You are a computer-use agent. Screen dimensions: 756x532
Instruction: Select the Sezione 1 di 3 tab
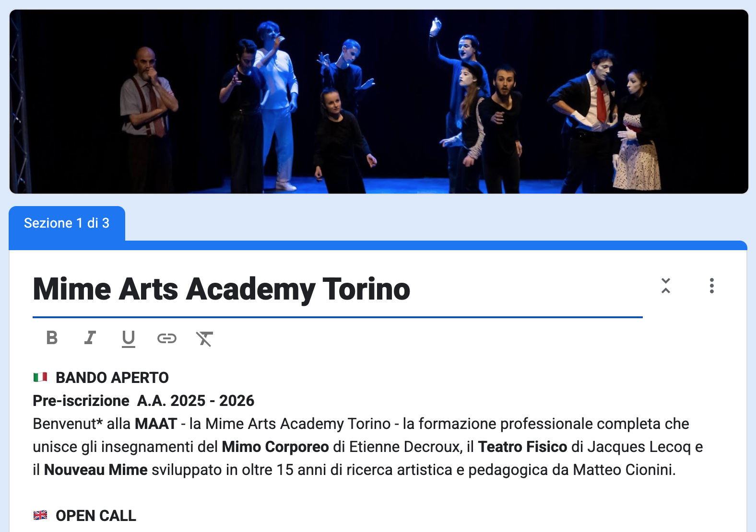(67, 223)
